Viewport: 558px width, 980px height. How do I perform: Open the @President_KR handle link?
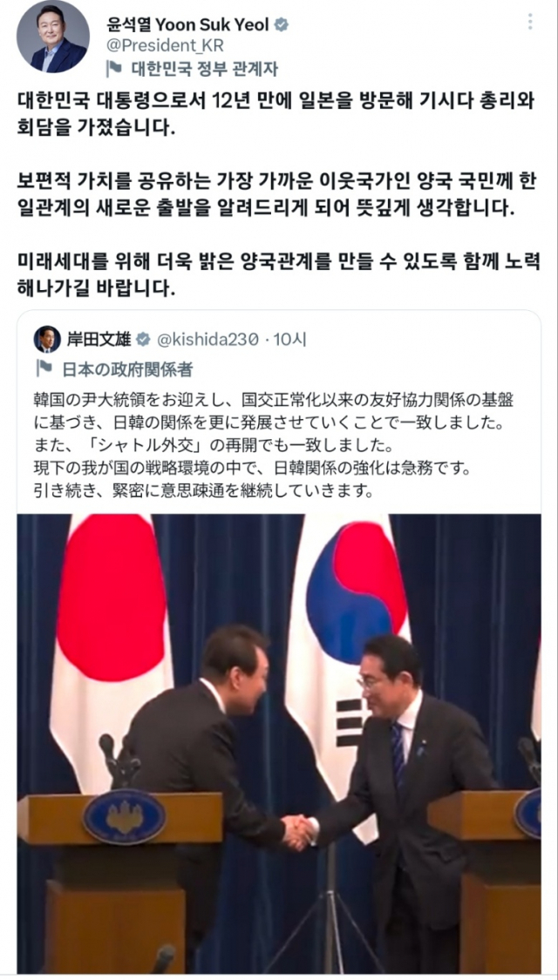pos(165,45)
